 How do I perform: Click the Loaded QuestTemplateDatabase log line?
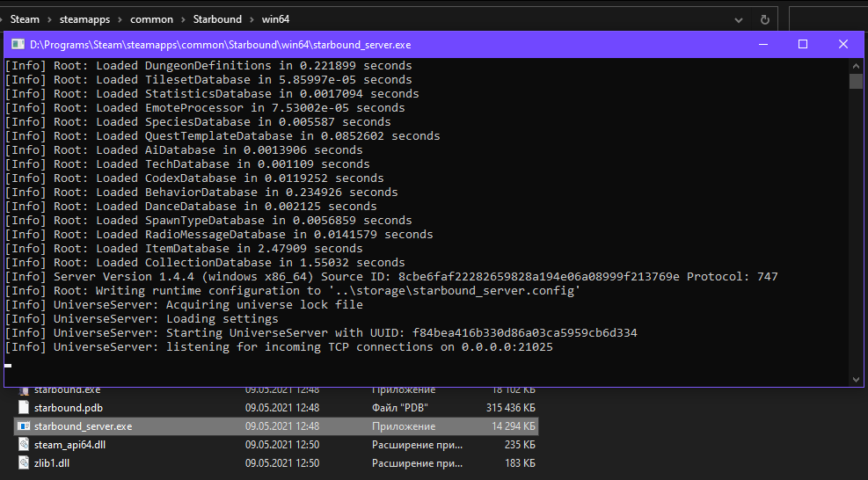click(x=222, y=136)
